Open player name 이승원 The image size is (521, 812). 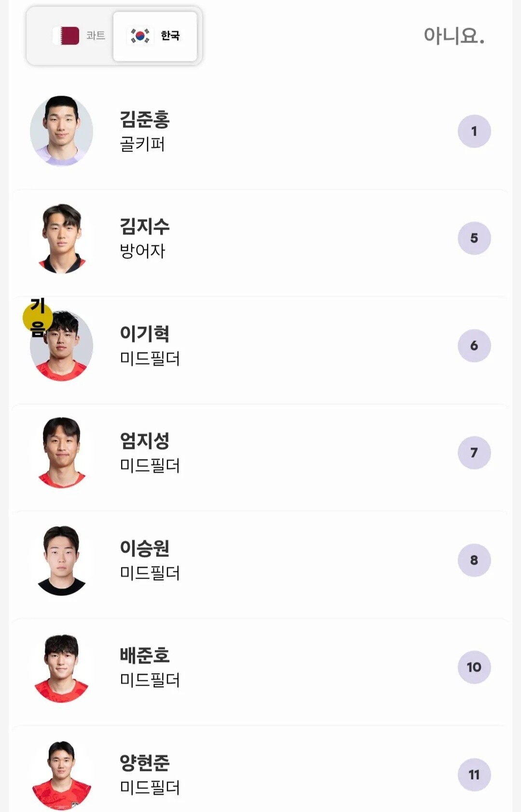145,548
